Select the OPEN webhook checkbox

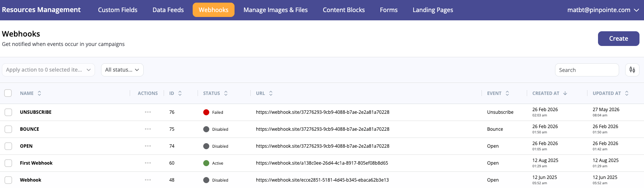tap(8, 146)
